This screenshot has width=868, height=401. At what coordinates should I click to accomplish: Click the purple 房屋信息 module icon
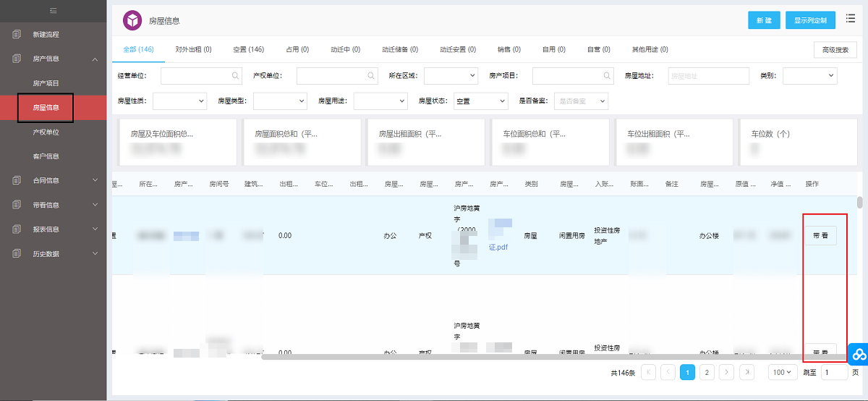pos(132,21)
